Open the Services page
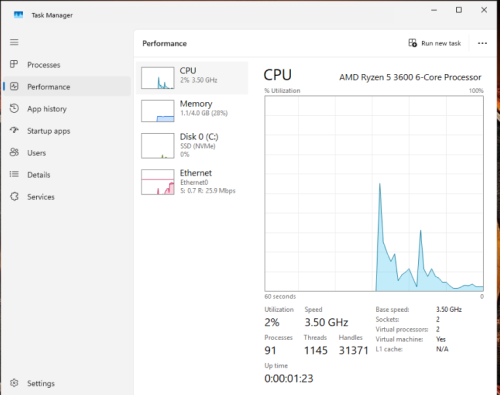This screenshot has height=395, width=500. 41,197
